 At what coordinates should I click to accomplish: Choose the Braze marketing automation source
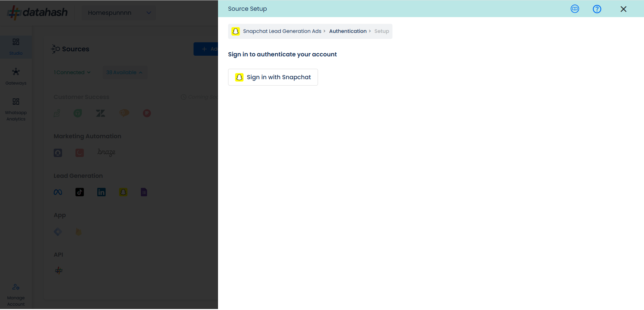106,152
